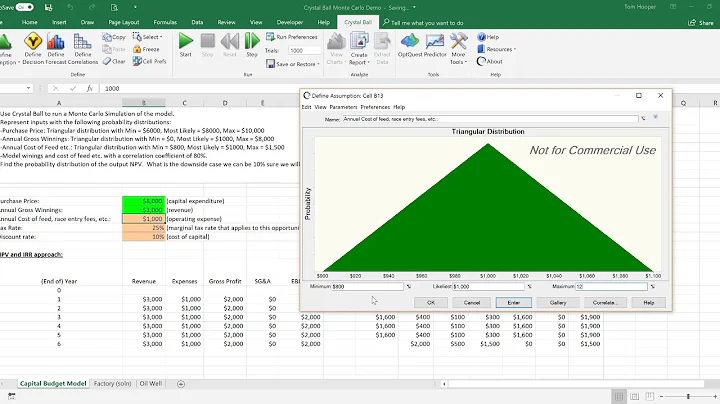
Task: Select Factory (soln) sheet tab
Action: 112,384
